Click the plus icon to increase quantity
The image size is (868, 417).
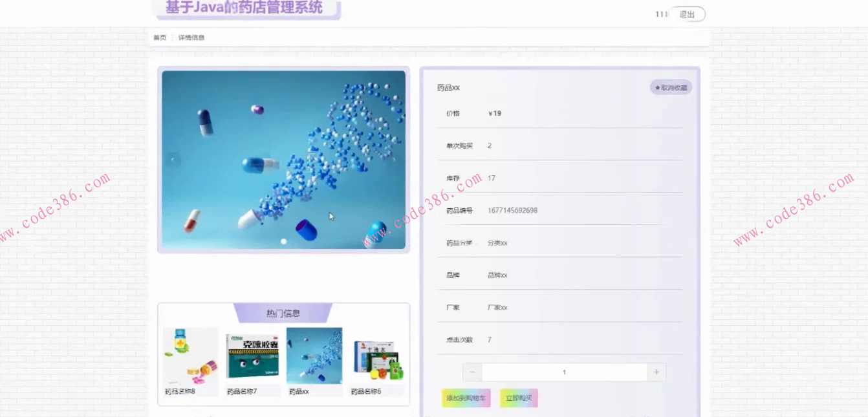(656, 372)
